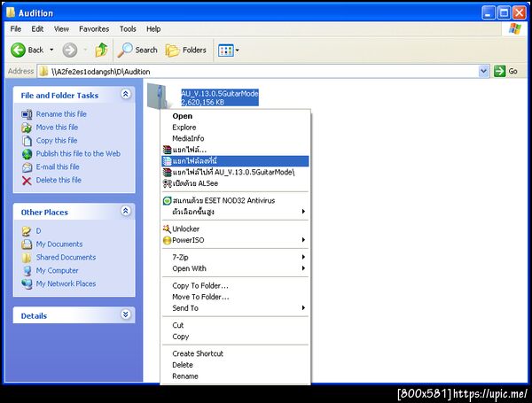Collapse the File and Folder Tasks panel
This screenshot has width=532, height=403.
point(126,94)
